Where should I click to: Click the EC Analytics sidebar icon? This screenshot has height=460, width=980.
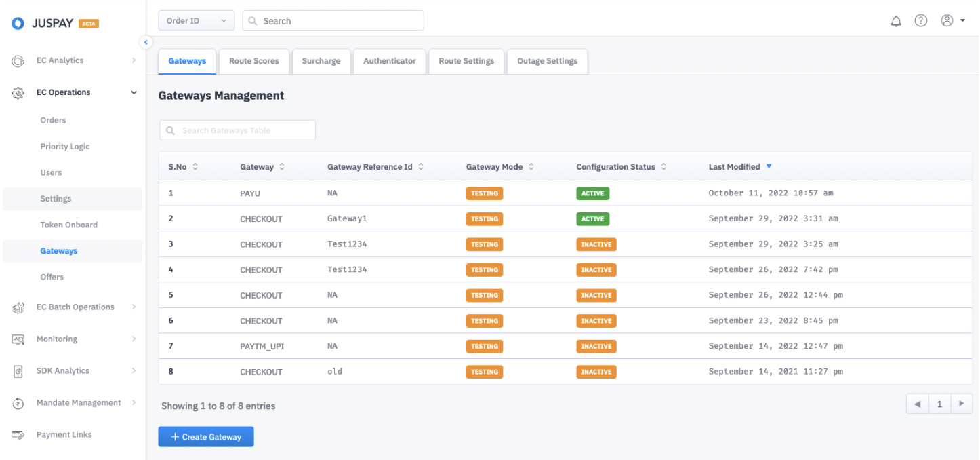[x=18, y=61]
